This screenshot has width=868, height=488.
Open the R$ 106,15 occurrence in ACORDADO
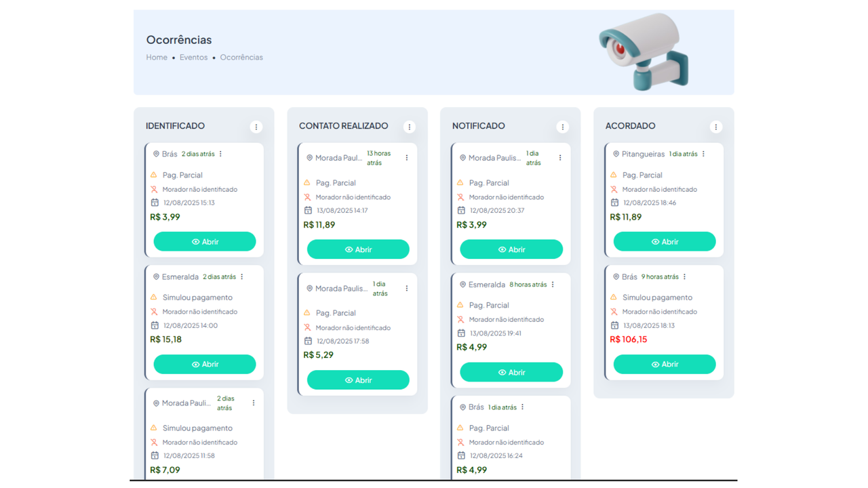[664, 365]
